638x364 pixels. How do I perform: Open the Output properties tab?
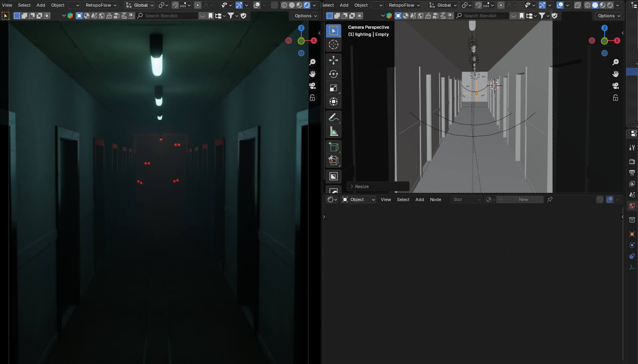[x=632, y=173]
